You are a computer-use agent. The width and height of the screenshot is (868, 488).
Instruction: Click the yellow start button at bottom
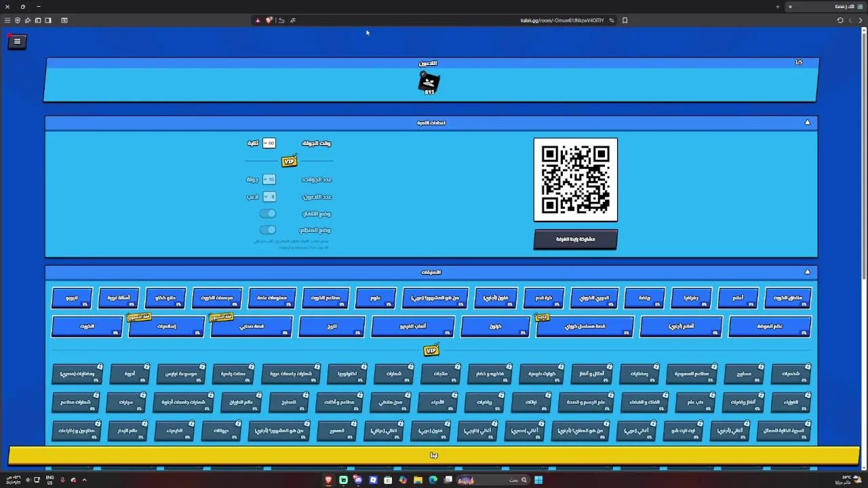(434, 455)
